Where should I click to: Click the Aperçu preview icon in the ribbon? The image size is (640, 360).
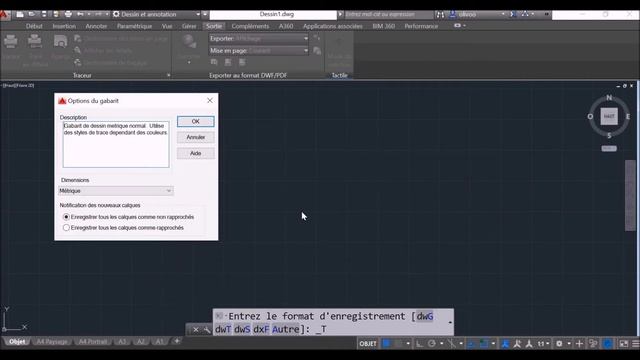click(60, 42)
